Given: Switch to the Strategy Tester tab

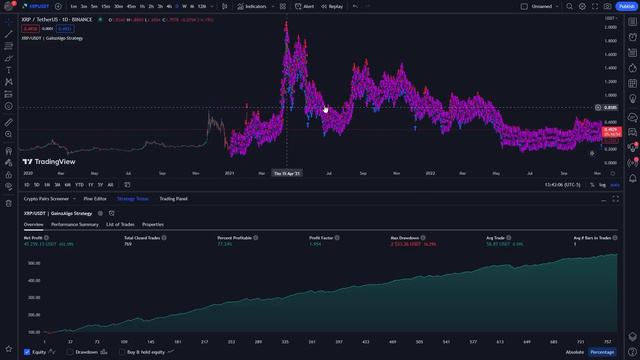Looking at the screenshot, I should 133,199.
